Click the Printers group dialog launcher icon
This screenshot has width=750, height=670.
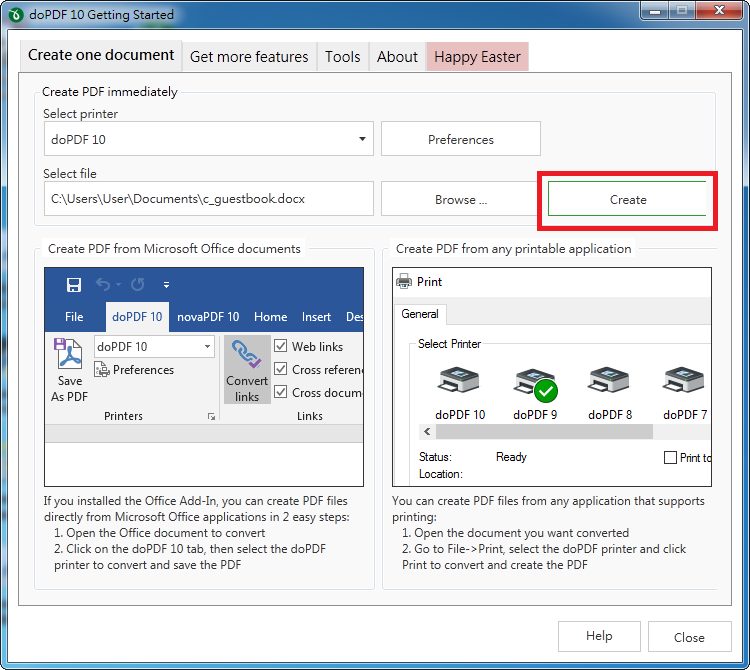[211, 417]
